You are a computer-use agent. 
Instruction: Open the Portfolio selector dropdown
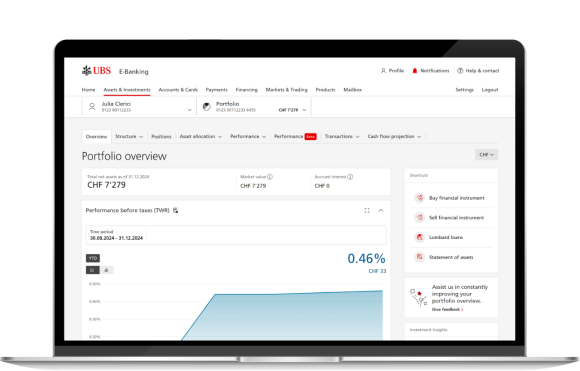[x=254, y=107]
